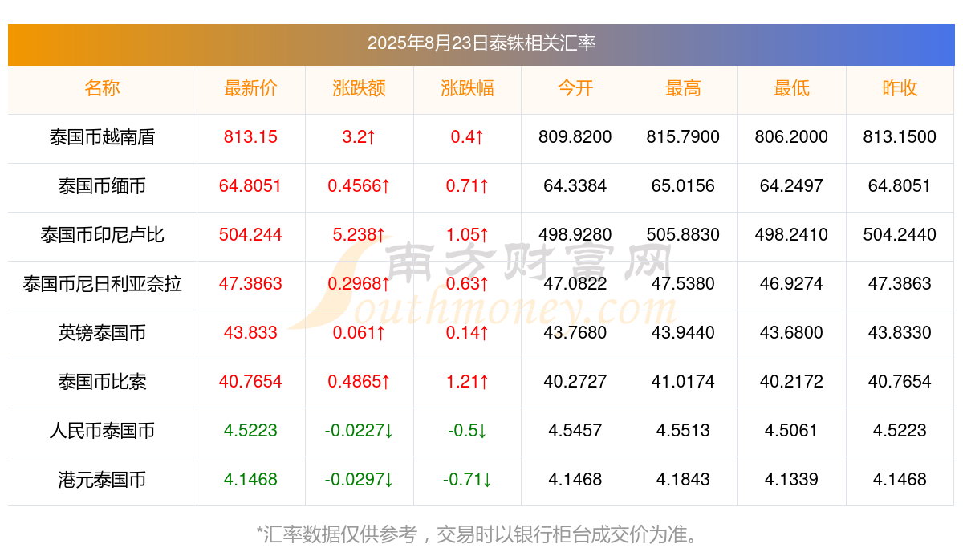The width and height of the screenshot is (963, 560).
Task: Click the change percent 0.71↑
Action: [467, 186]
